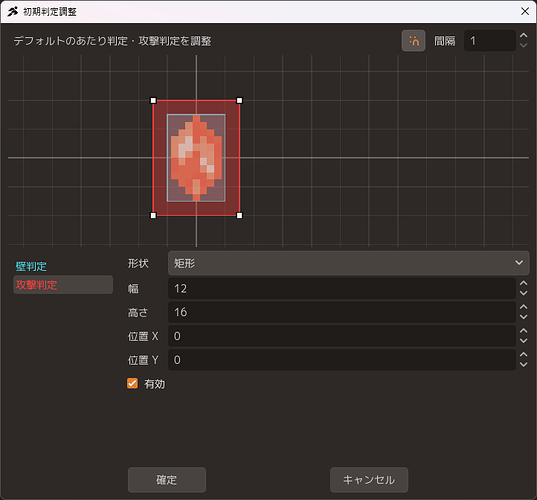Increase 高さ height with up arrow
537x500 pixels.
coord(523,307)
